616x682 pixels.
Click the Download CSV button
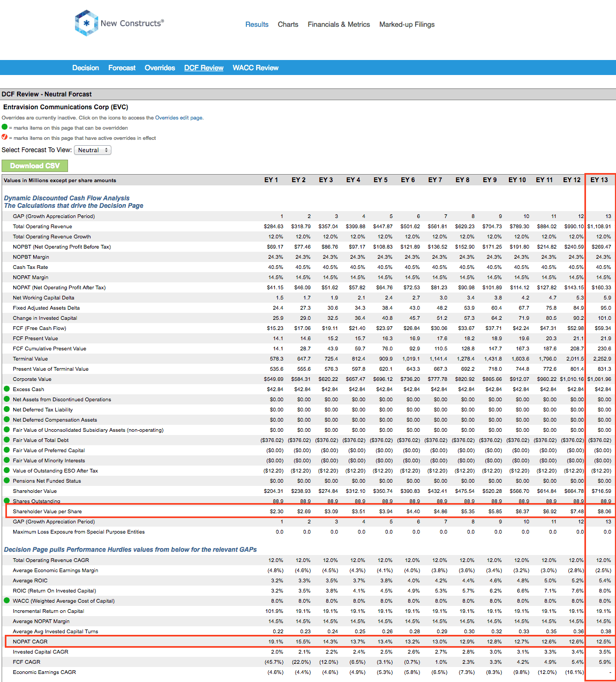35,166
